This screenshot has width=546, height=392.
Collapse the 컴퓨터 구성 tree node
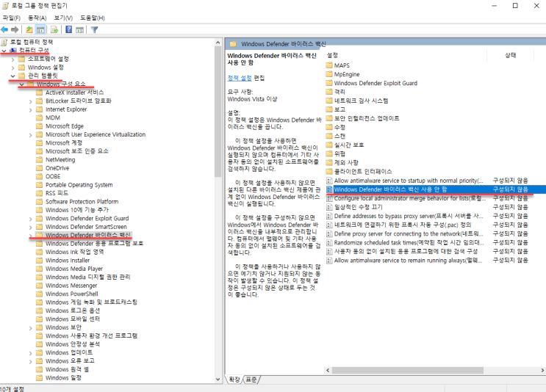[4, 51]
